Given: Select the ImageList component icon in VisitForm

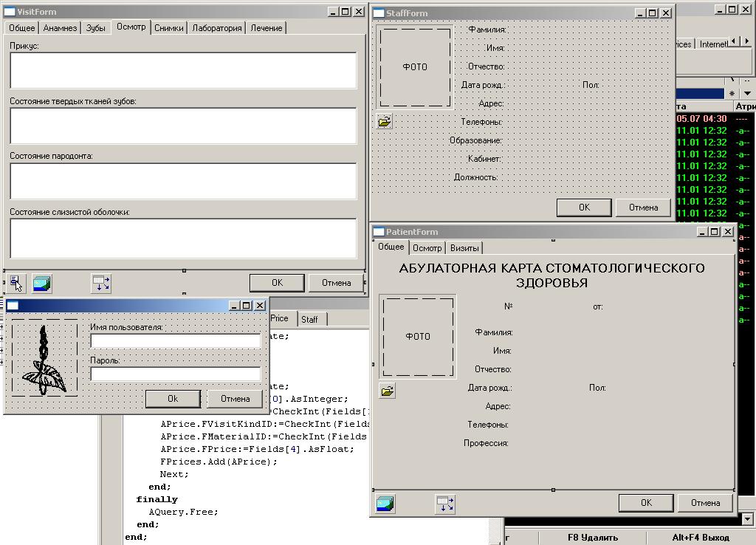Looking at the screenshot, I should point(42,283).
